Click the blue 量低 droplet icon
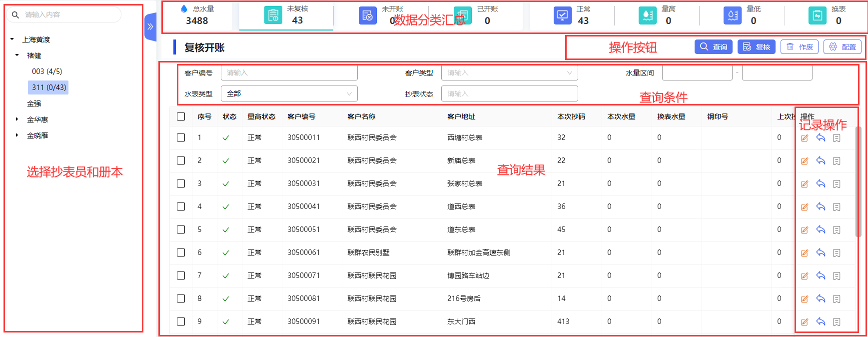868x337 pixels. coord(733,15)
